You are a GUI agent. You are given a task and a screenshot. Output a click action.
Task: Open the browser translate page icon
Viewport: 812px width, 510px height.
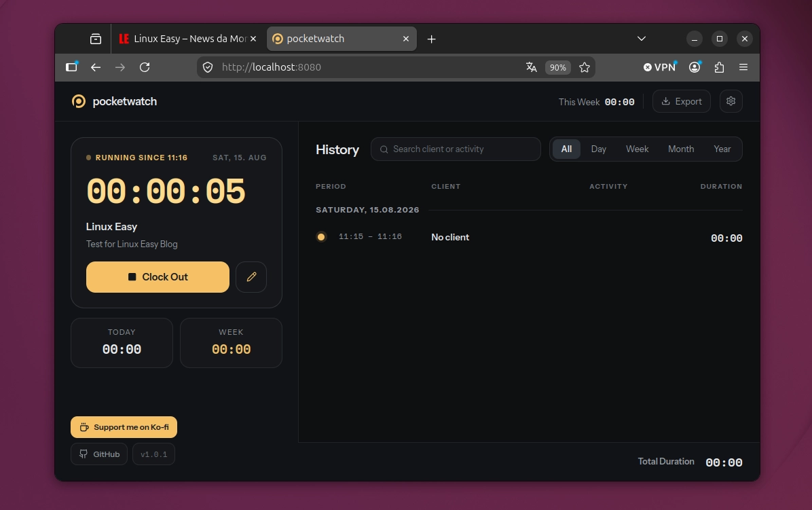tap(532, 67)
